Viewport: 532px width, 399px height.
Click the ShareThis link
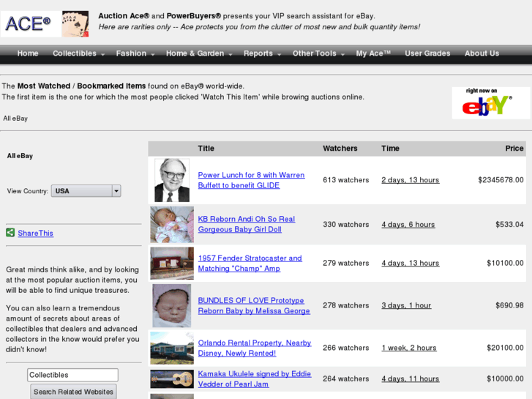36,233
